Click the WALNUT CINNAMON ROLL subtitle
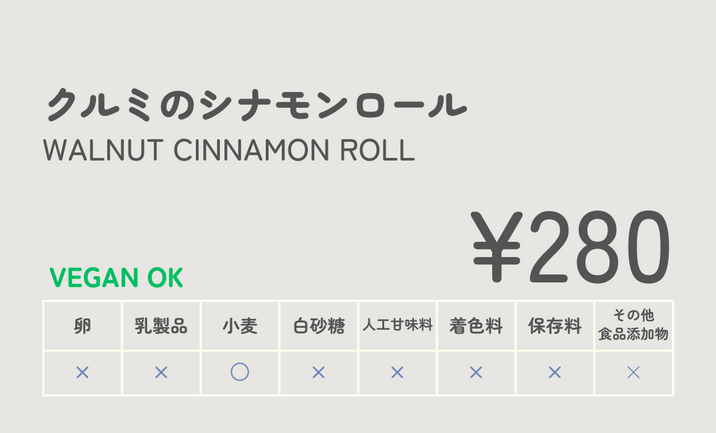 pos(229,150)
